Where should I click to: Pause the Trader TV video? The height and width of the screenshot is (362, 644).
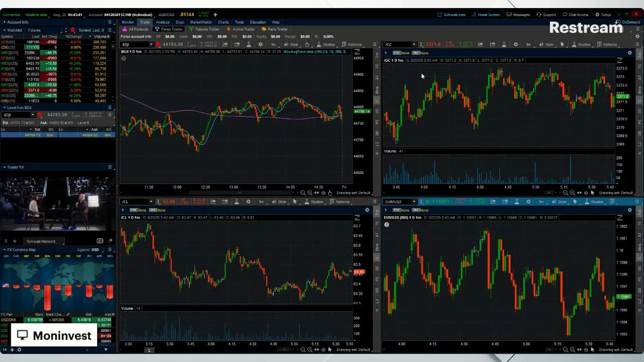[x=6, y=241]
